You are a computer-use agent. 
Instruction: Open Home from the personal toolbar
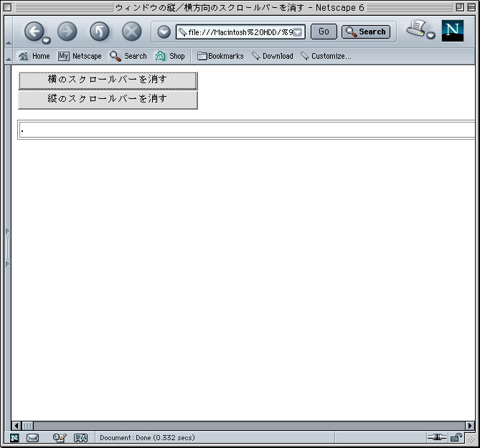[34, 56]
